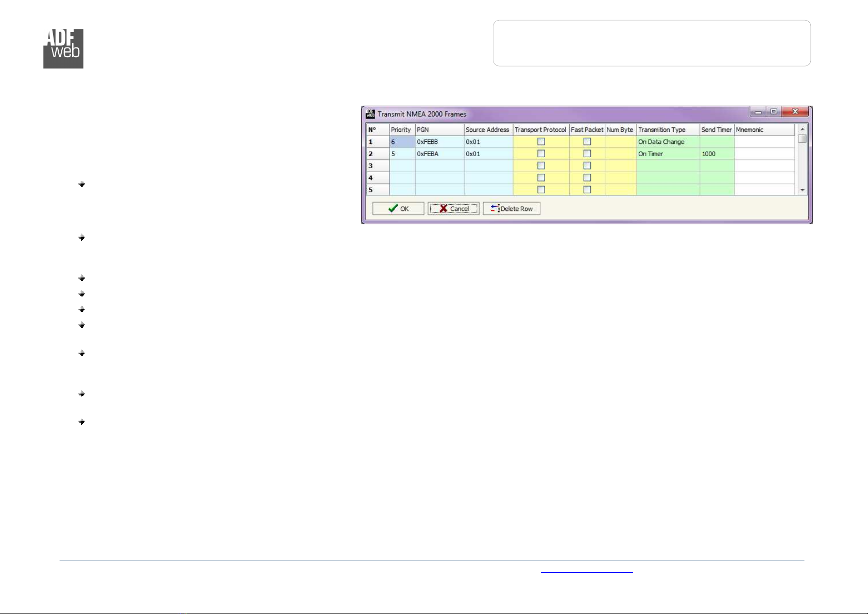Enable Fast Packet checkbox in row 1

coord(587,141)
